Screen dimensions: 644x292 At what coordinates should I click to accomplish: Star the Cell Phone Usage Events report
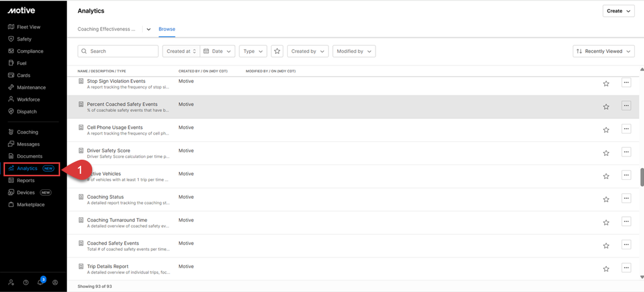(606, 130)
